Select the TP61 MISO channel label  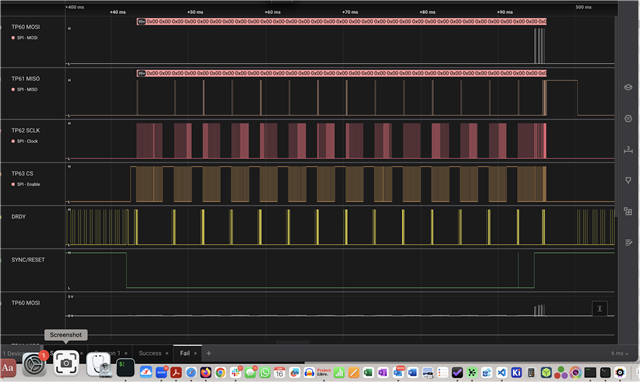tap(26, 78)
